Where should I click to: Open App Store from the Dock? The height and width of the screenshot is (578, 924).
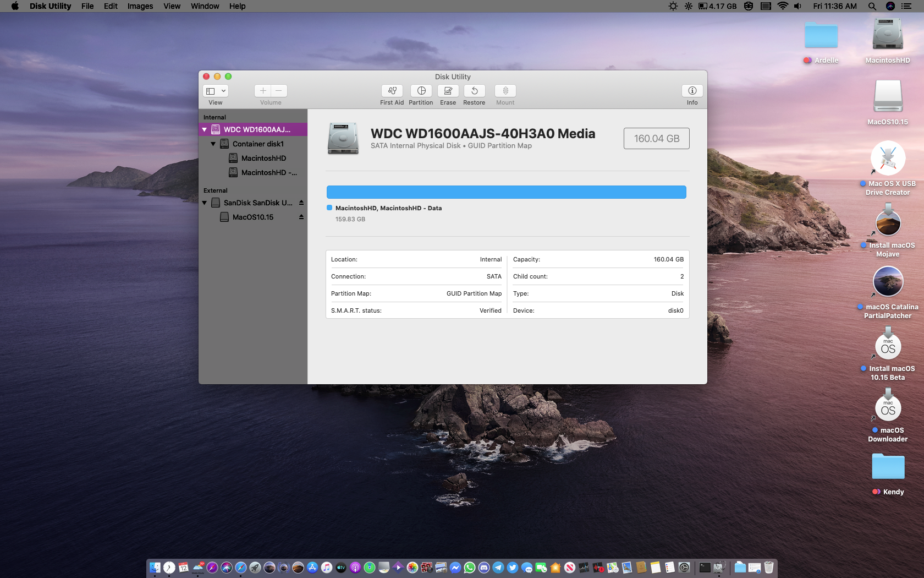click(x=312, y=568)
